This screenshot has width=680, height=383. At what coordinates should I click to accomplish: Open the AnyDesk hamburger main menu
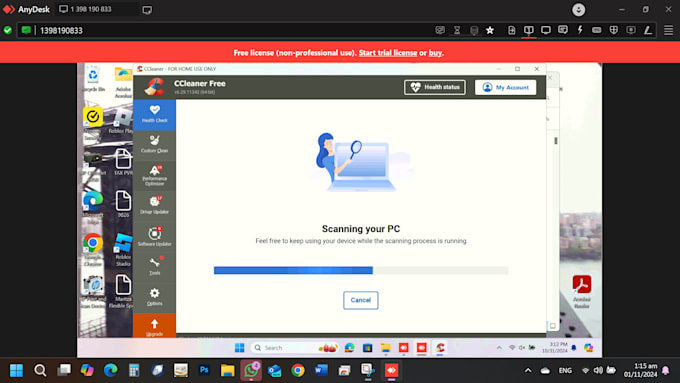pyautogui.click(x=669, y=30)
